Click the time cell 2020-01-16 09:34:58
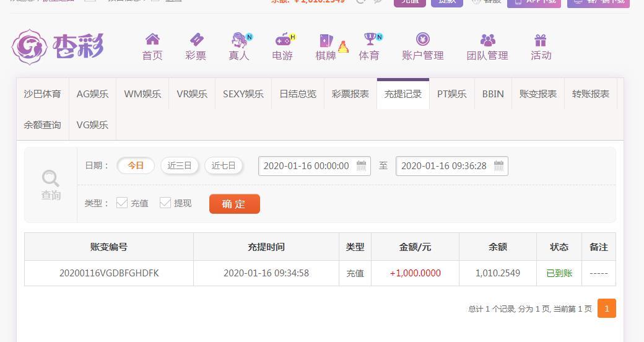644x342 pixels. point(266,273)
